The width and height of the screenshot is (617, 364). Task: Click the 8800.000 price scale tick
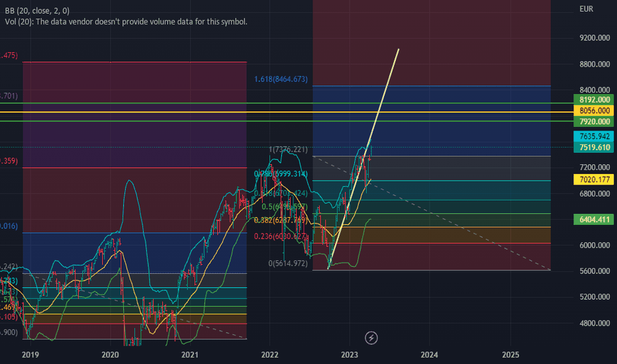(594, 64)
